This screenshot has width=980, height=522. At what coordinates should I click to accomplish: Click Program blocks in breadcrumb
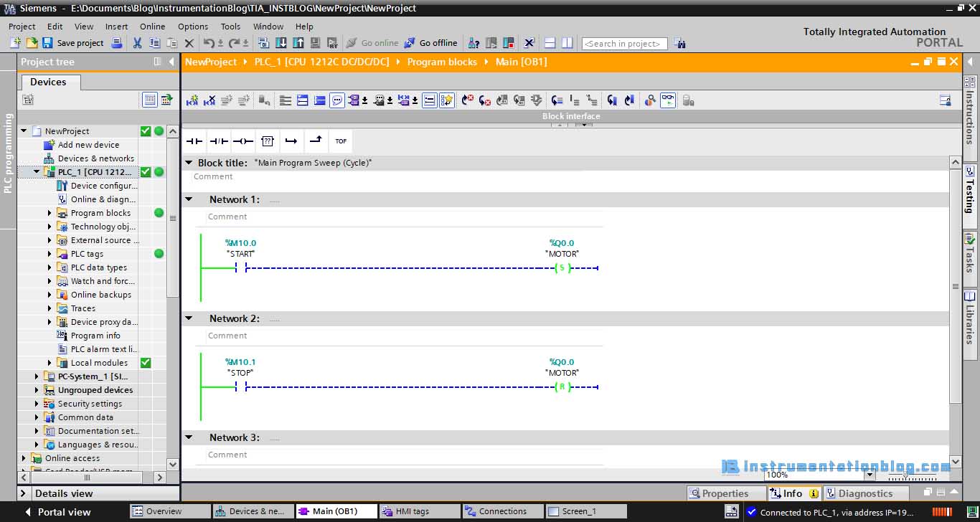tap(442, 62)
